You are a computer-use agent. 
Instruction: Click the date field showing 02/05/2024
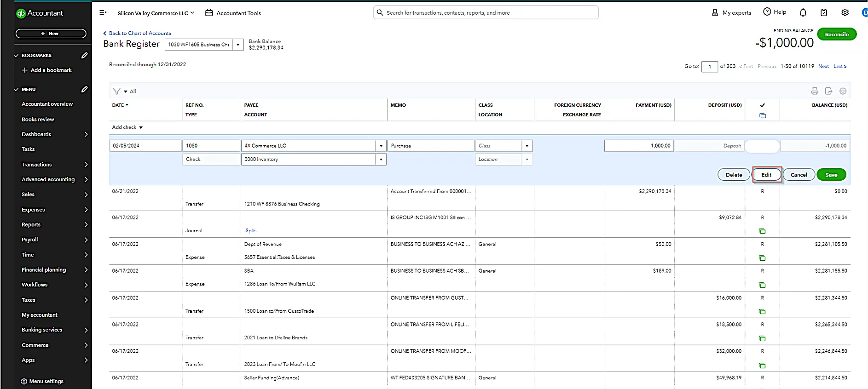145,146
